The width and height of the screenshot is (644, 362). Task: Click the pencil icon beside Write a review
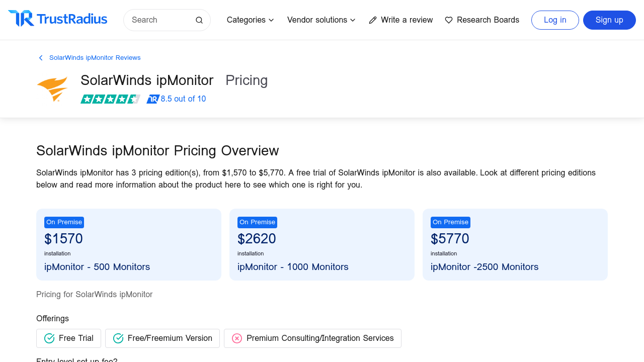click(x=373, y=20)
